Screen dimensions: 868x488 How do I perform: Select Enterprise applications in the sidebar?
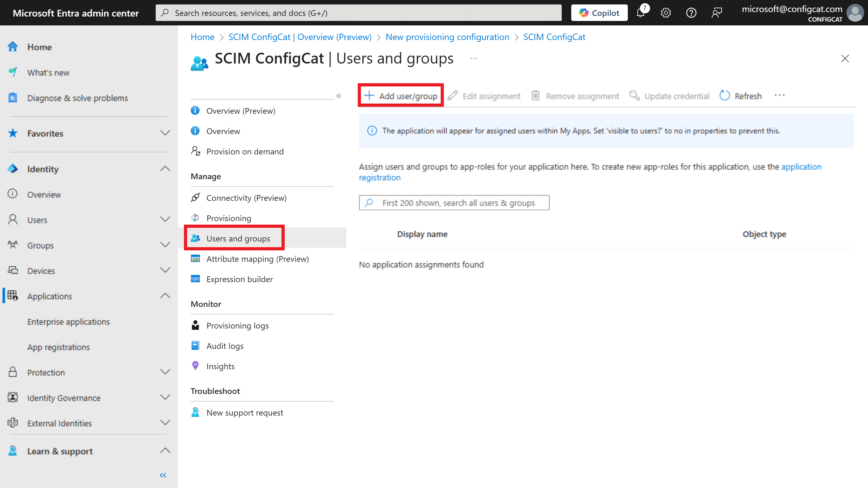pyautogui.click(x=68, y=322)
